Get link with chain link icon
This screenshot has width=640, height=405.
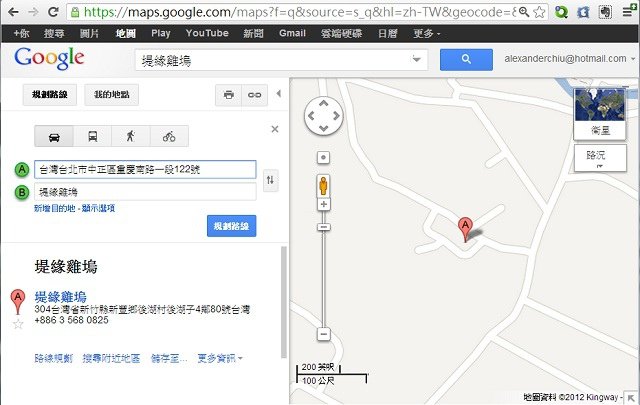pos(255,95)
